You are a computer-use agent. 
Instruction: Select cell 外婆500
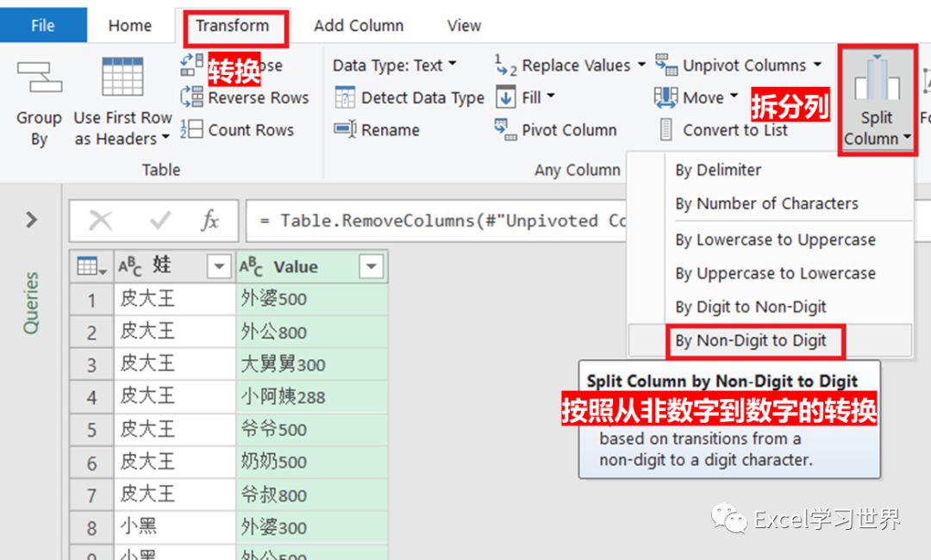pos(312,299)
